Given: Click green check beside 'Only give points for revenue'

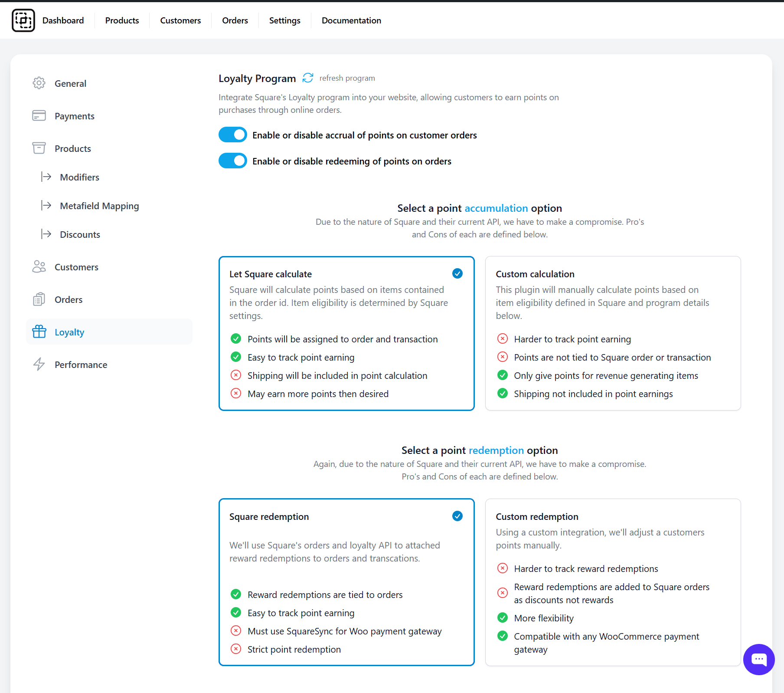Looking at the screenshot, I should (503, 375).
